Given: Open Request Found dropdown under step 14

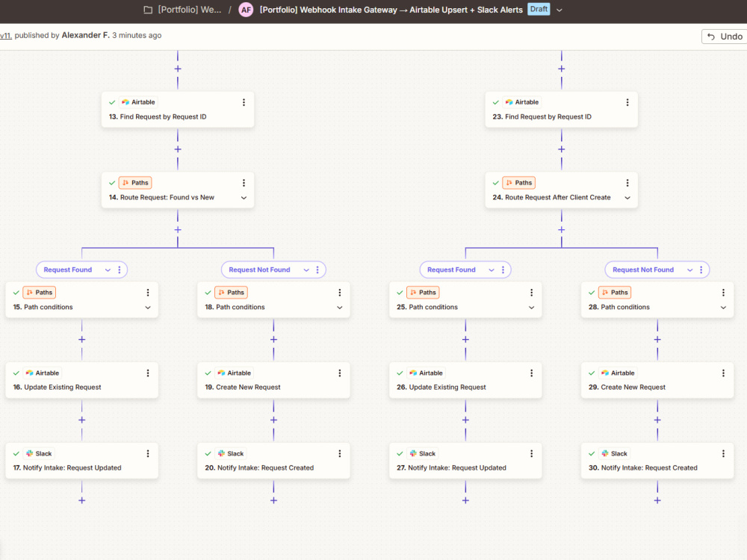Looking at the screenshot, I should 108,270.
